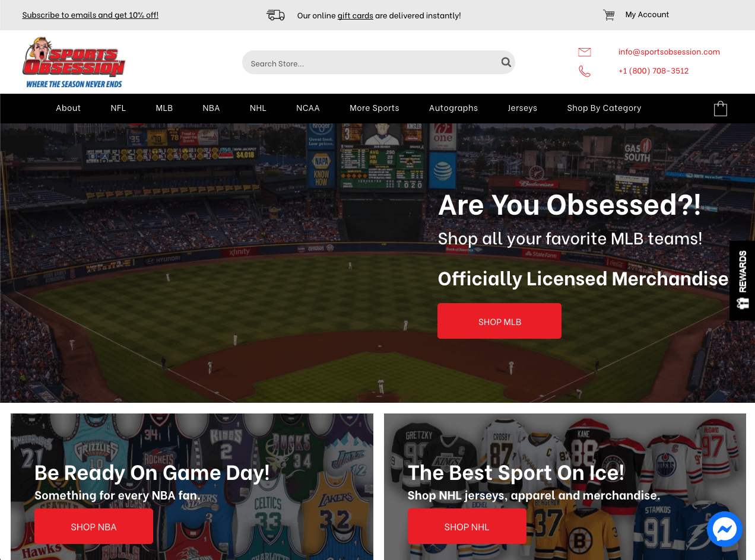Open the Rewards side tab
The image size is (755, 560).
tap(742, 281)
